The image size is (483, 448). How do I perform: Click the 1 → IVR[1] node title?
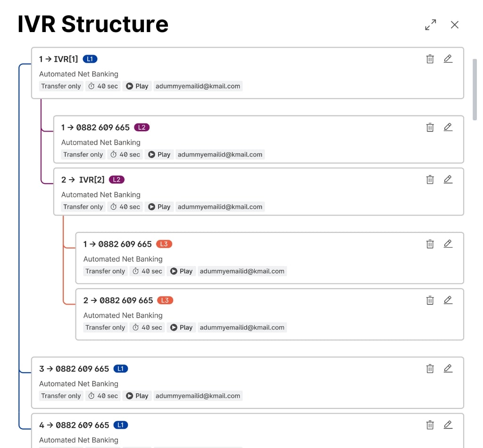pos(58,59)
